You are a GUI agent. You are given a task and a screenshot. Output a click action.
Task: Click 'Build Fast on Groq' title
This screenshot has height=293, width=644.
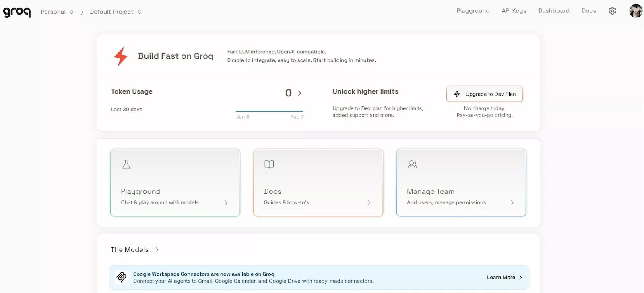click(x=175, y=56)
